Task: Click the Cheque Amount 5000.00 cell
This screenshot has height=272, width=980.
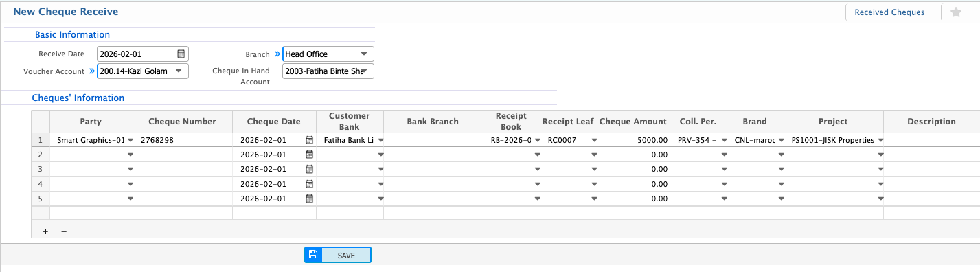Action: click(x=633, y=140)
